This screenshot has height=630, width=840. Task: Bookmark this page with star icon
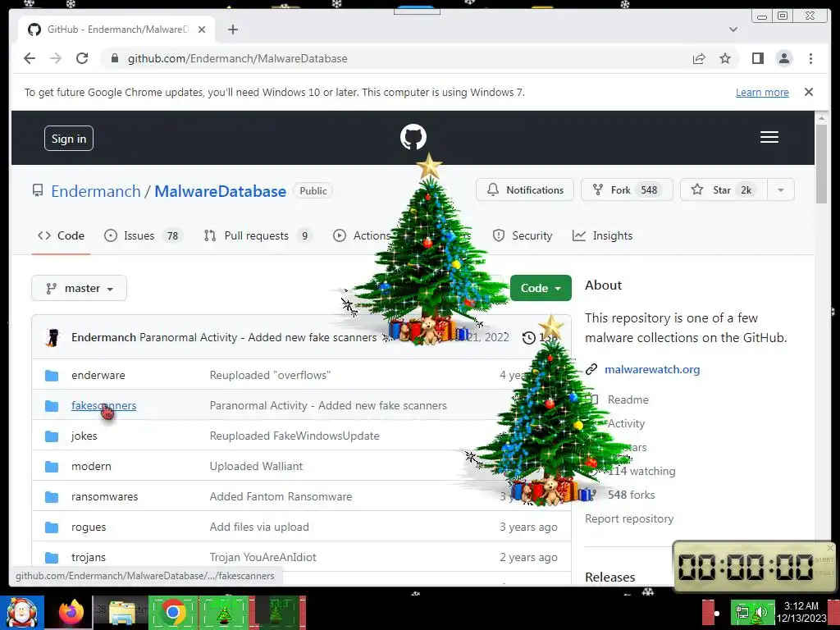(x=725, y=58)
